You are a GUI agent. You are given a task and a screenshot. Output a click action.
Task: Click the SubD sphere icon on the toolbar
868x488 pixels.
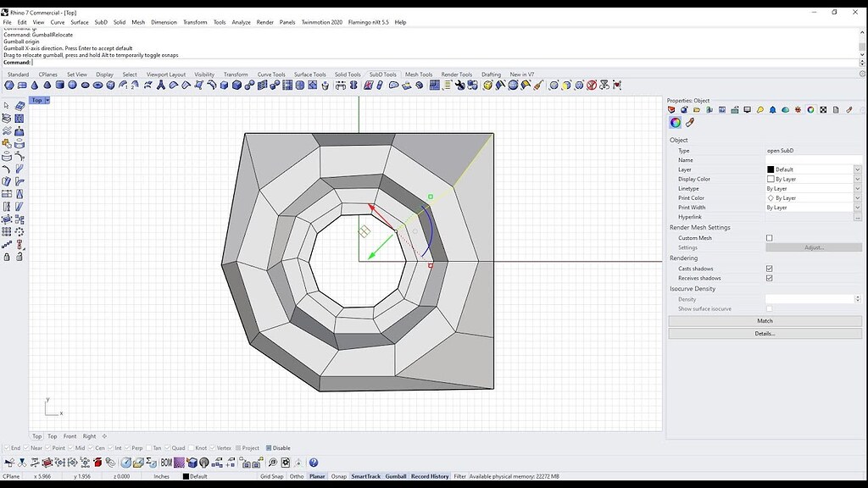[73, 85]
